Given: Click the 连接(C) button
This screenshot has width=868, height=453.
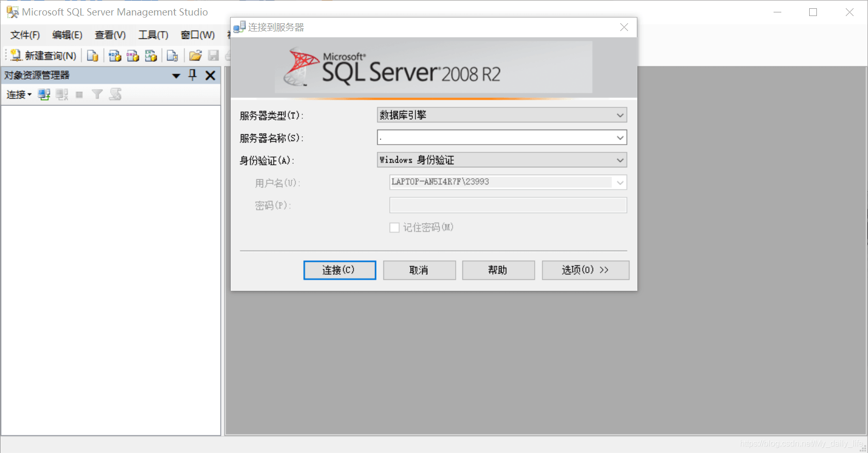Looking at the screenshot, I should 340,270.
